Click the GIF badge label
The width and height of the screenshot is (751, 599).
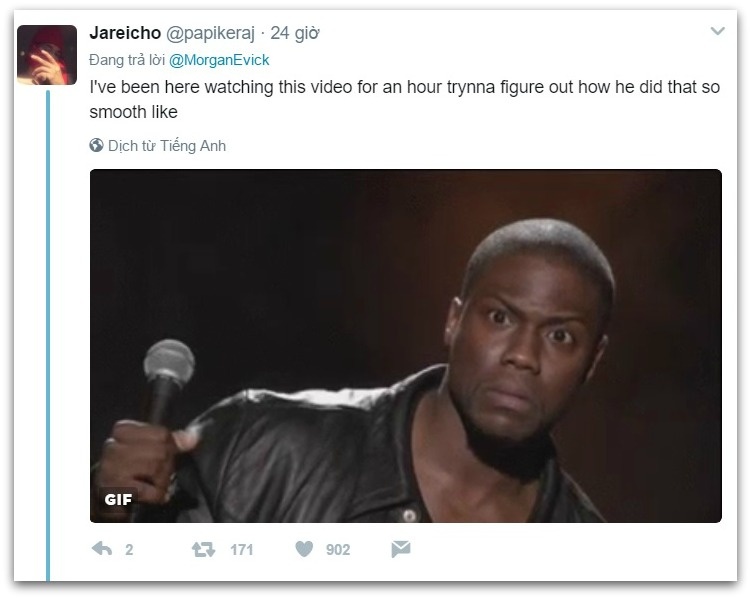click(118, 499)
